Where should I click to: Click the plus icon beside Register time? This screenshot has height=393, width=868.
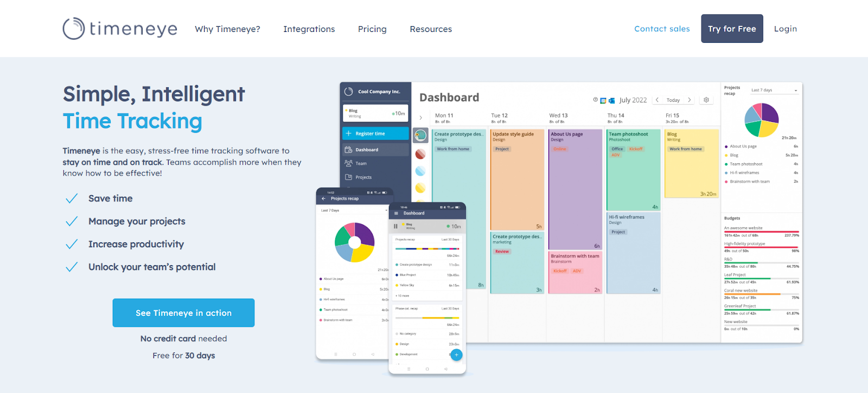coord(349,133)
